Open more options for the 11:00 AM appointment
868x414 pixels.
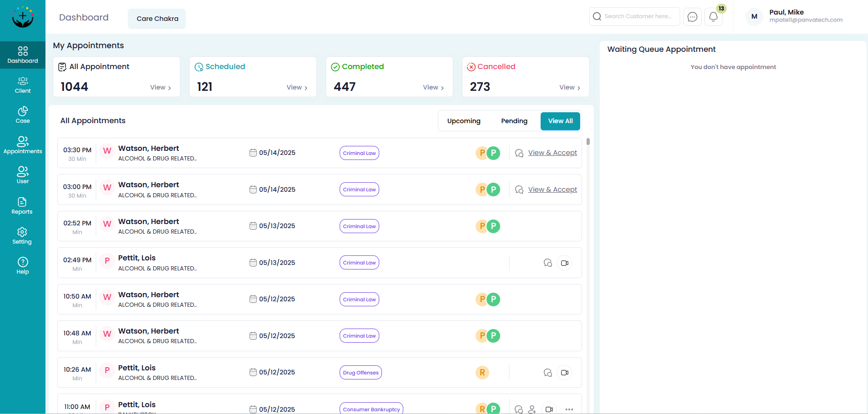click(569, 409)
